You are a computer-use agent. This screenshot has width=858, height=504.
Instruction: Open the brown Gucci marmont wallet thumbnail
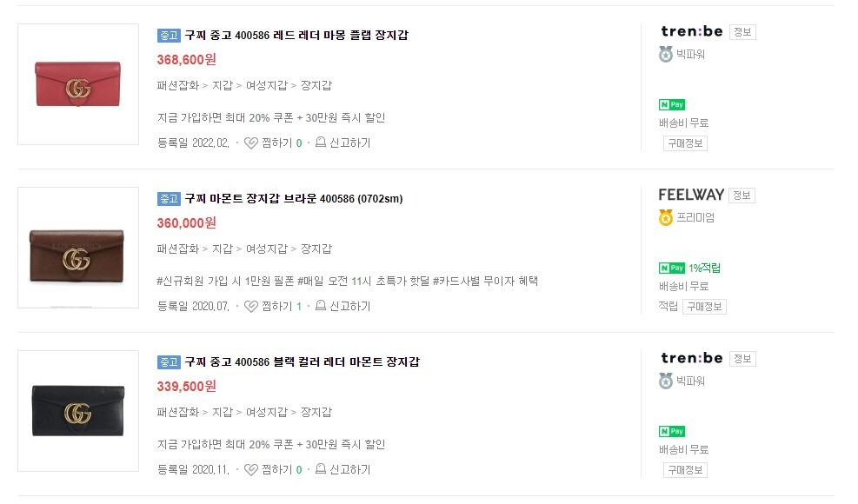coord(78,248)
